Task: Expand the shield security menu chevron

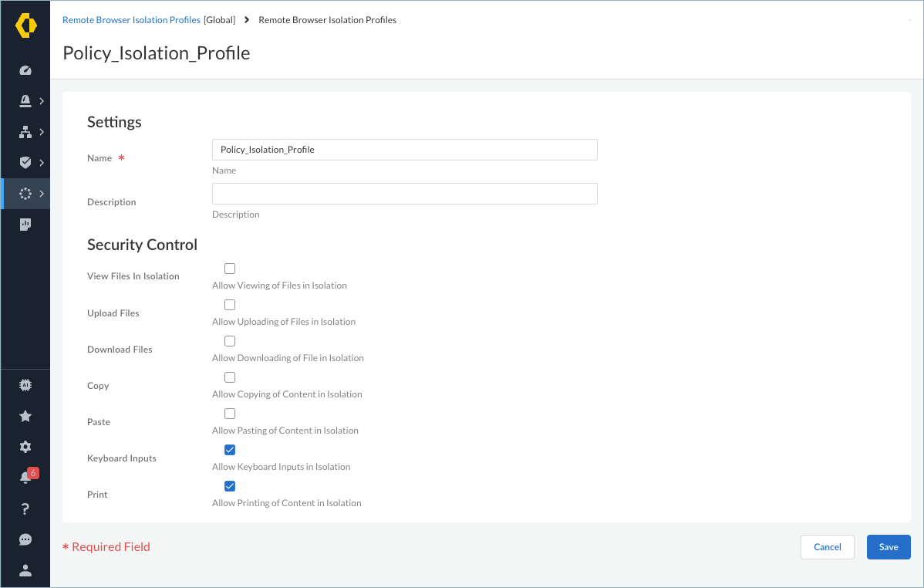Action: click(42, 163)
